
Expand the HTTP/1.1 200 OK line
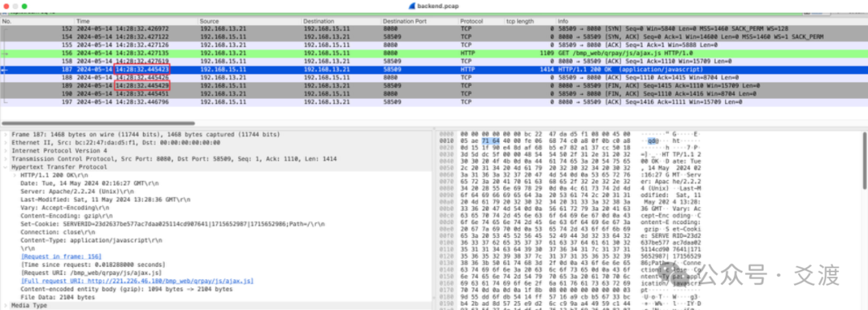point(14,175)
